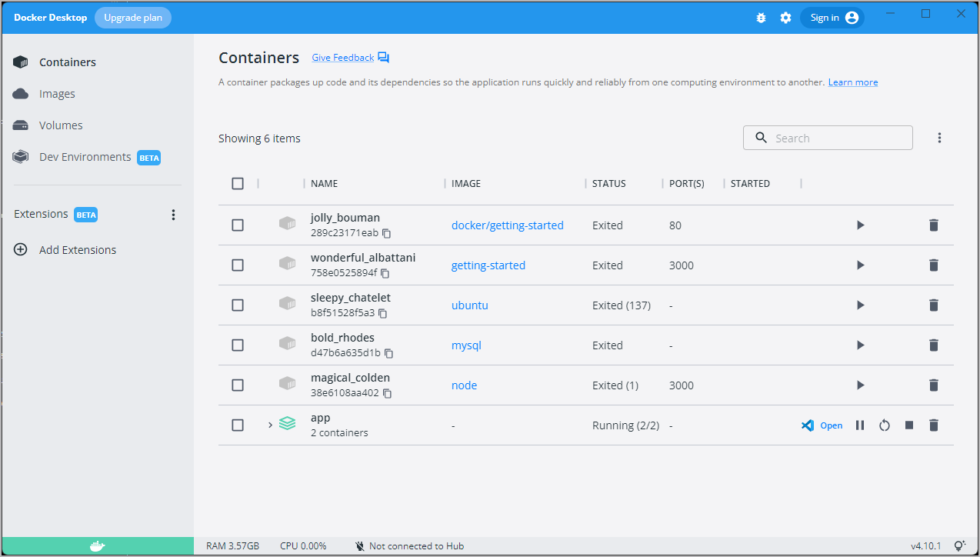Image resolution: width=980 pixels, height=557 pixels.
Task: Copy bold_rhodes container ID d47b6a635d1b
Action: [388, 353]
